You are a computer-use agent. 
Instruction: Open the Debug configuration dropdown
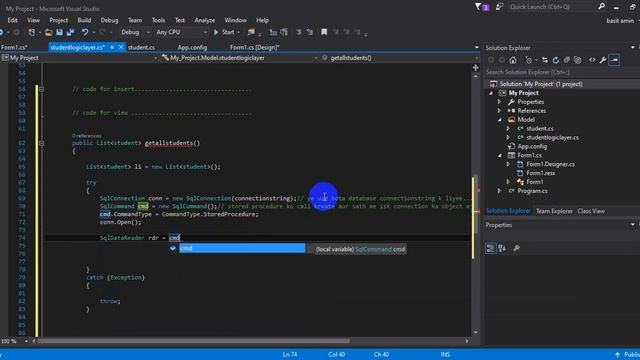tap(135, 32)
